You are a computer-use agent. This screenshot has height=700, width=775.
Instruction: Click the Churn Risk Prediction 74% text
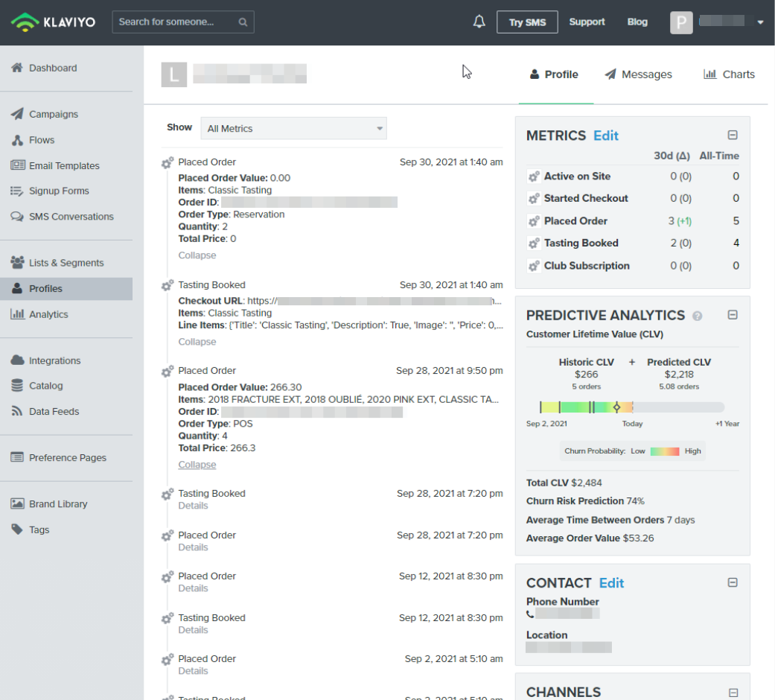pos(585,501)
